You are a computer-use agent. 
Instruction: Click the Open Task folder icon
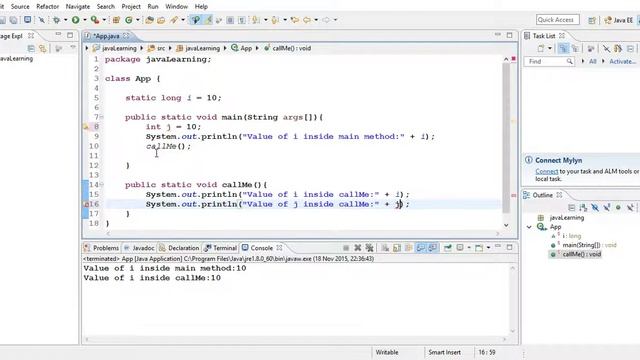tap(161, 20)
